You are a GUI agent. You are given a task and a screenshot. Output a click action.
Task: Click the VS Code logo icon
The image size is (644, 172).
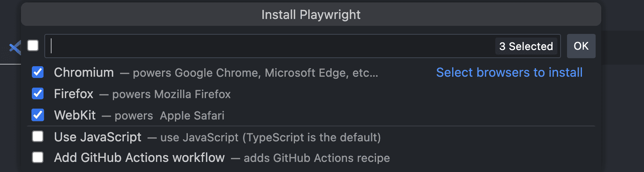15,48
